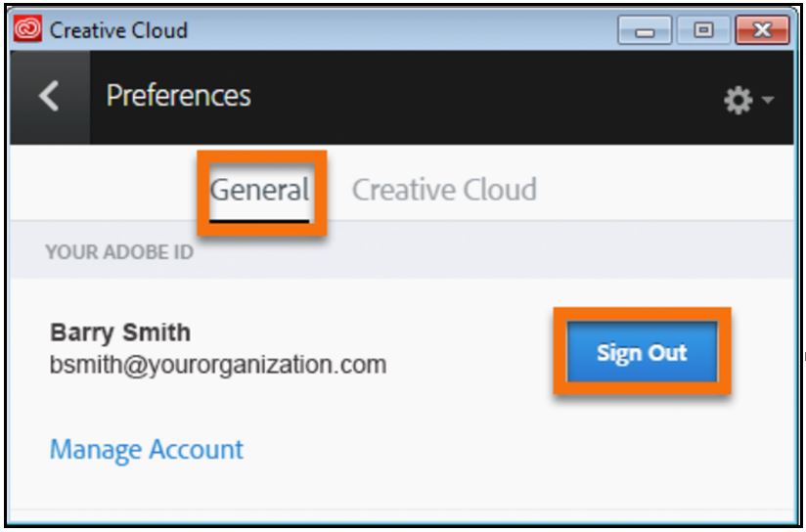Maximize the Creative Cloud window
The height and width of the screenshot is (532, 806).
(701, 29)
